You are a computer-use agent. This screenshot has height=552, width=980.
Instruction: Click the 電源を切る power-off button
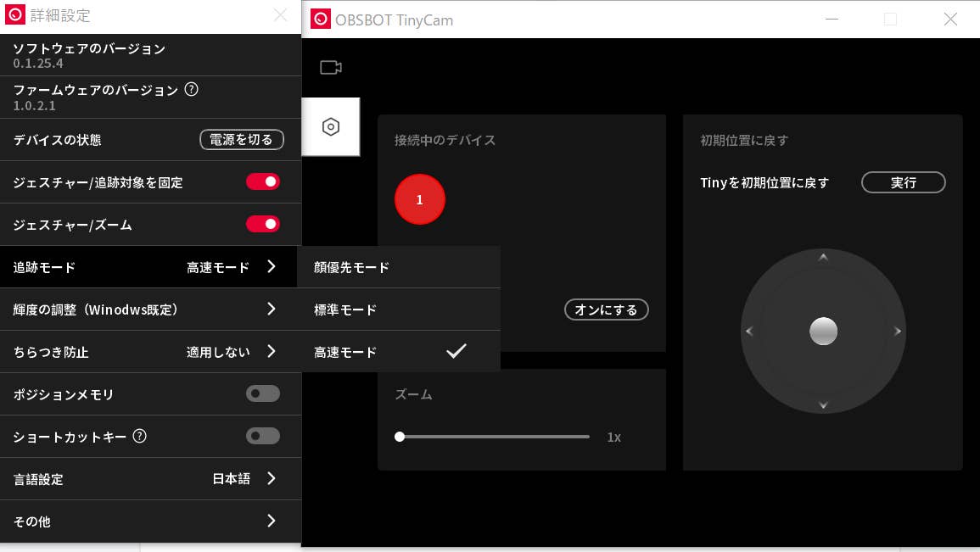coord(242,139)
